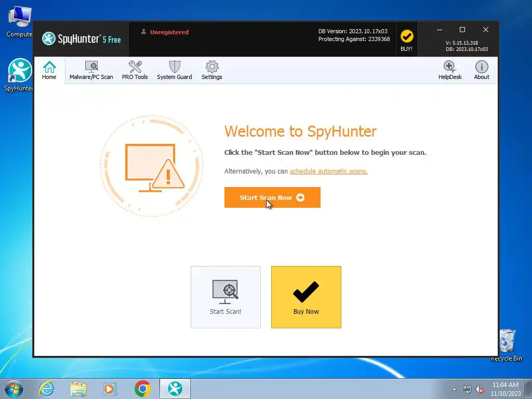Select the Computer desktop icon
This screenshot has width=532, height=399.
pyautogui.click(x=19, y=22)
